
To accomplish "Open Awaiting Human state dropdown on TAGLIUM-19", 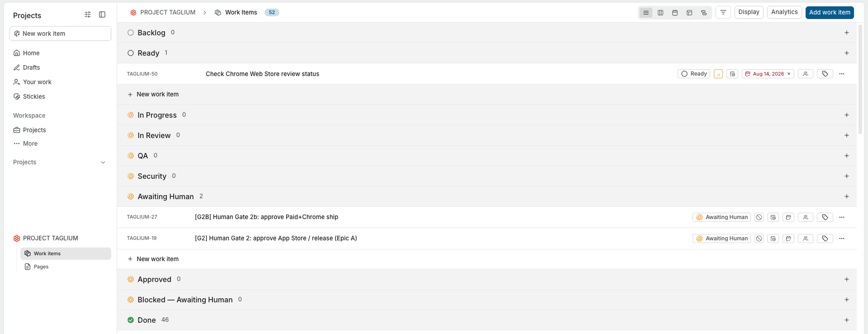I will (722, 239).
